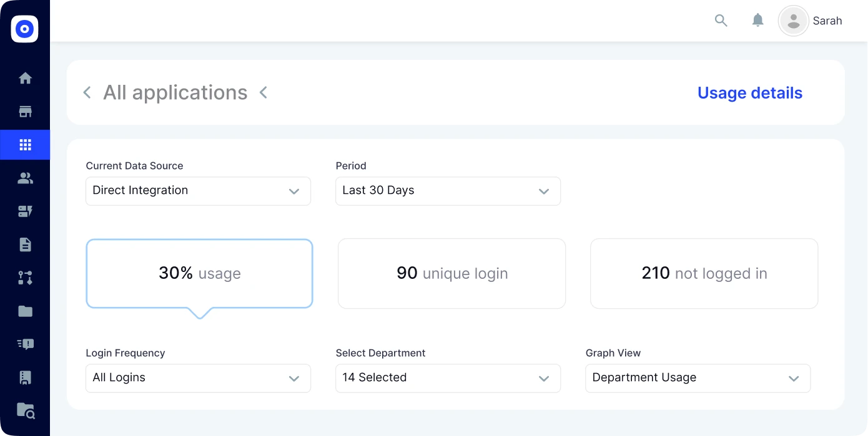The width and height of the screenshot is (868, 436).
Task: Open the notifications bell
Action: point(757,21)
